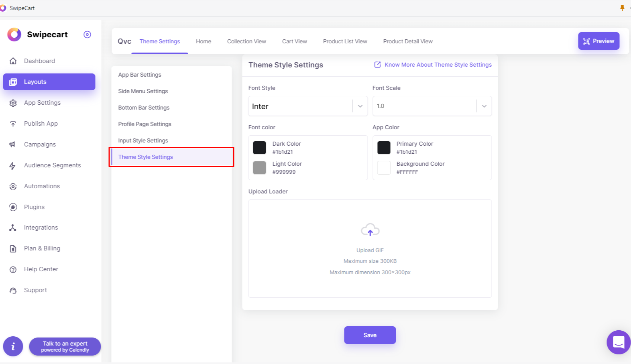Open the Product Detail View tab
The image size is (631, 364).
pyautogui.click(x=408, y=41)
